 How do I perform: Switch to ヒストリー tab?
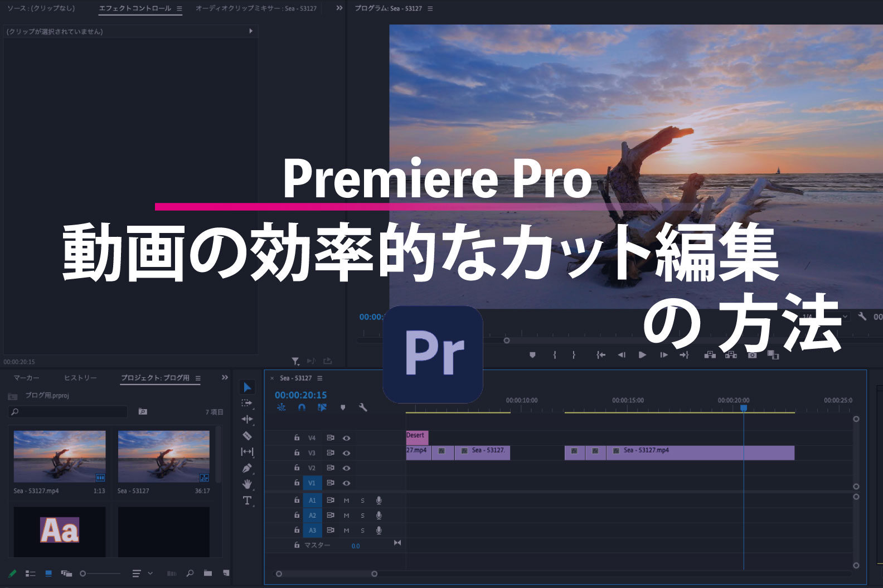80,378
